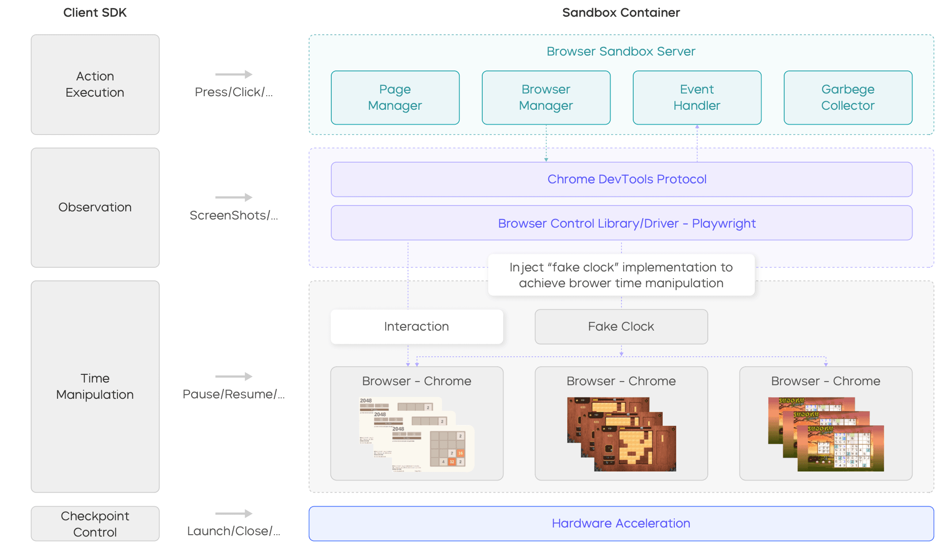Click the Fake Clock box
This screenshot has width=951, height=560.
[x=621, y=327]
